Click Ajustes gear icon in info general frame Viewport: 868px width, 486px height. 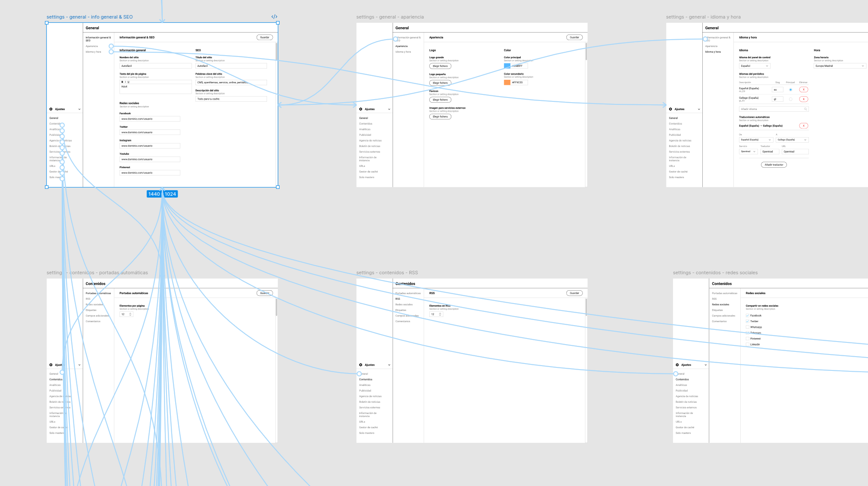(51, 109)
